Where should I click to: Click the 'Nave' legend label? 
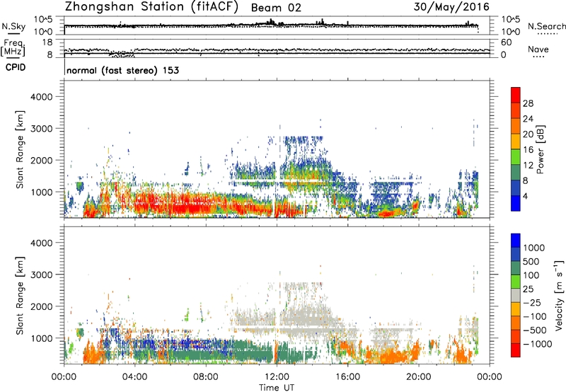(538, 49)
